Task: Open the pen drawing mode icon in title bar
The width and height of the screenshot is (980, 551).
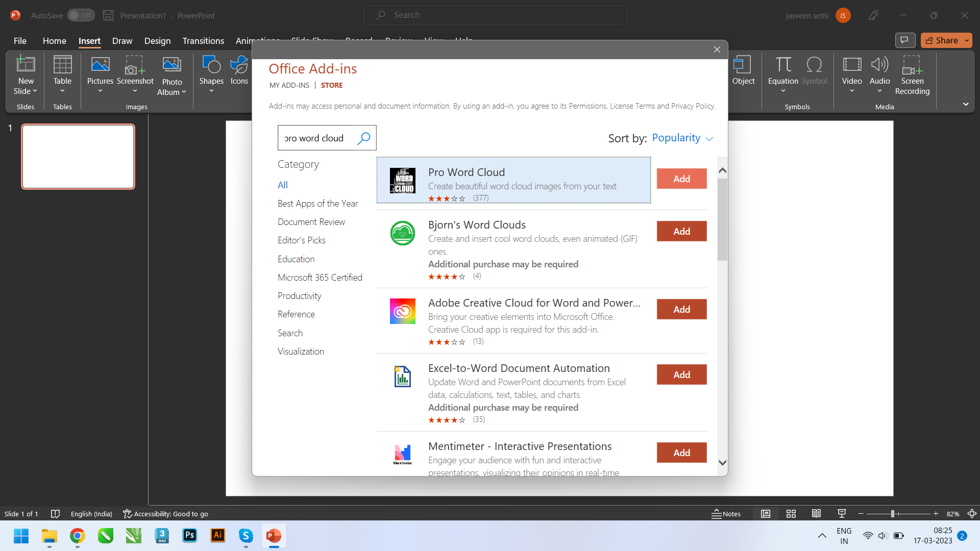Action: coord(873,15)
